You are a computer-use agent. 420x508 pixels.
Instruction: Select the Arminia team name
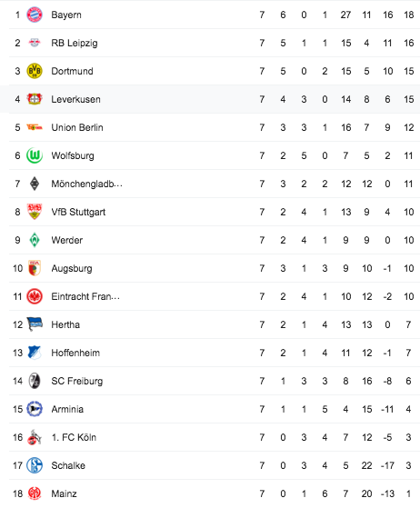(67, 409)
